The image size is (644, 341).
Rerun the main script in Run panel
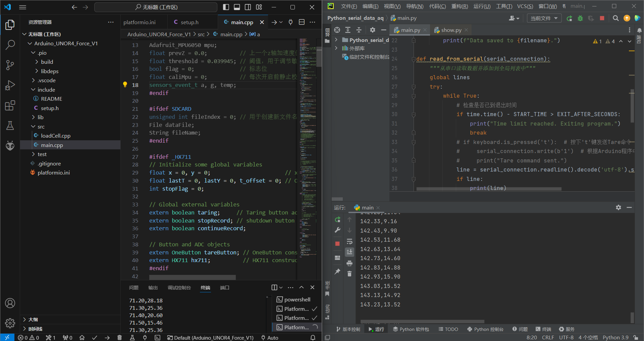[x=337, y=220]
